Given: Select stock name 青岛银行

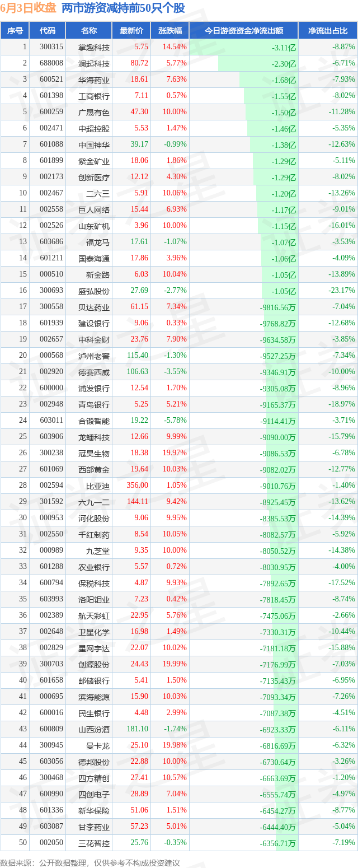Looking at the screenshot, I should [94, 405].
